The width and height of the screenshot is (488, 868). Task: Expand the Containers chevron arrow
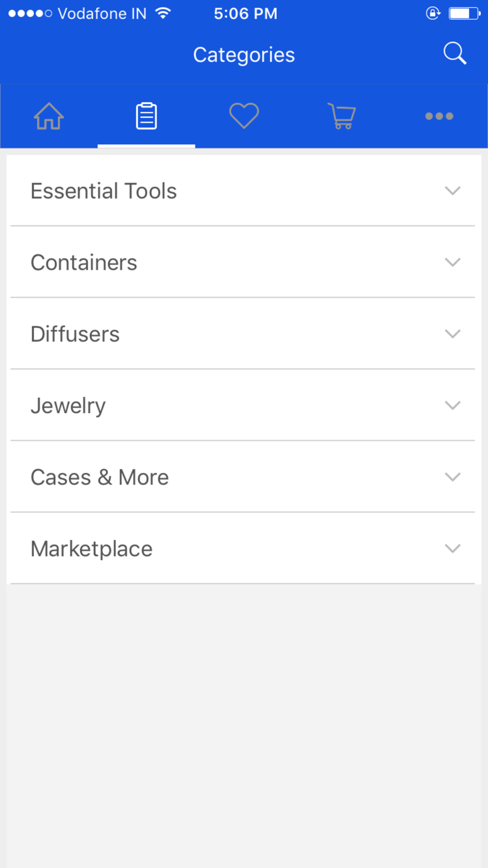coord(453,262)
